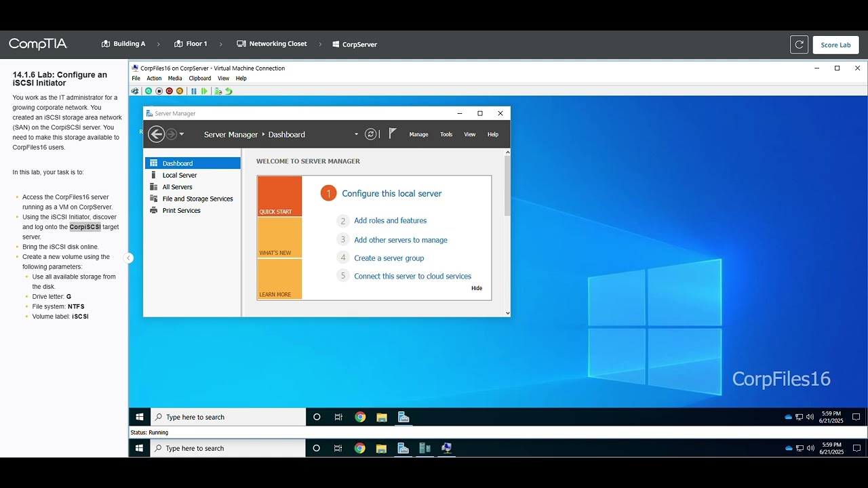Reload the lab with the refresh icon
Image resolution: width=868 pixels, height=488 pixels.
[799, 45]
